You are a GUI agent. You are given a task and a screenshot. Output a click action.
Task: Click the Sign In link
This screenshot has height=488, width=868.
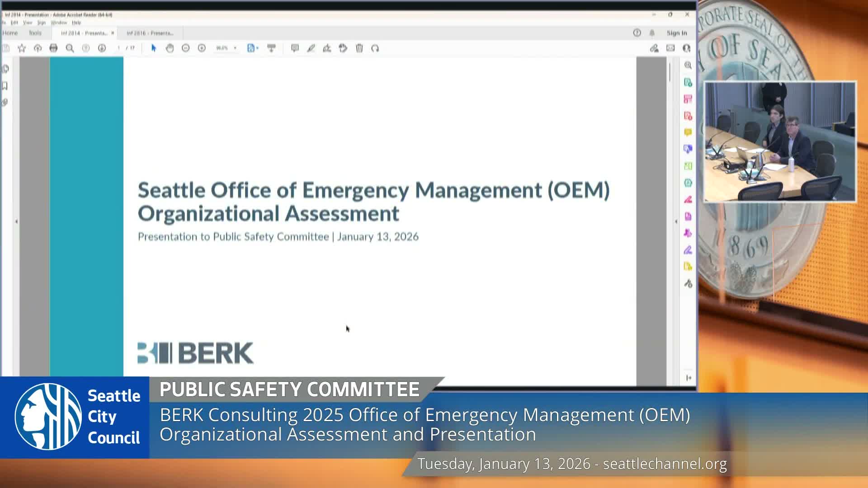coord(676,33)
